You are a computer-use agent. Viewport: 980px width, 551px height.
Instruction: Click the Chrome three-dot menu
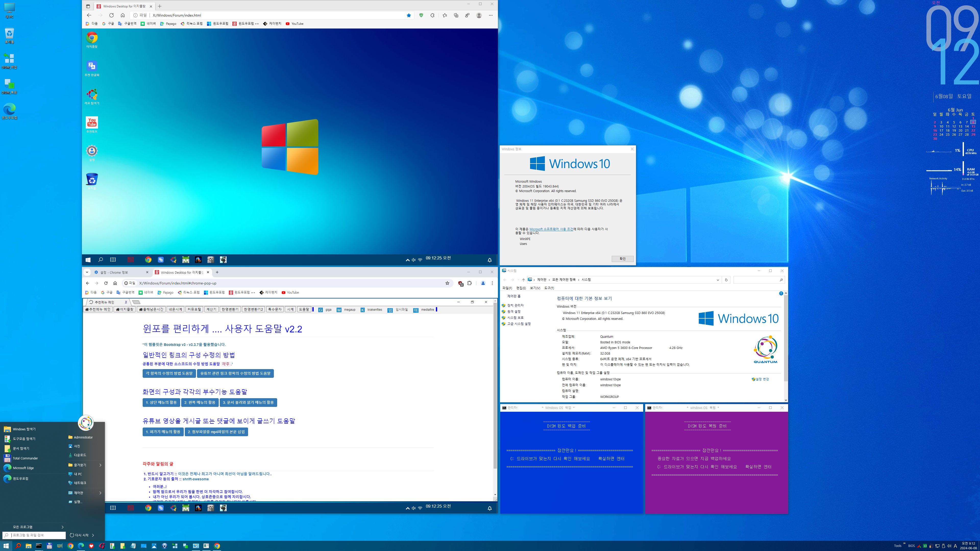pyautogui.click(x=492, y=283)
